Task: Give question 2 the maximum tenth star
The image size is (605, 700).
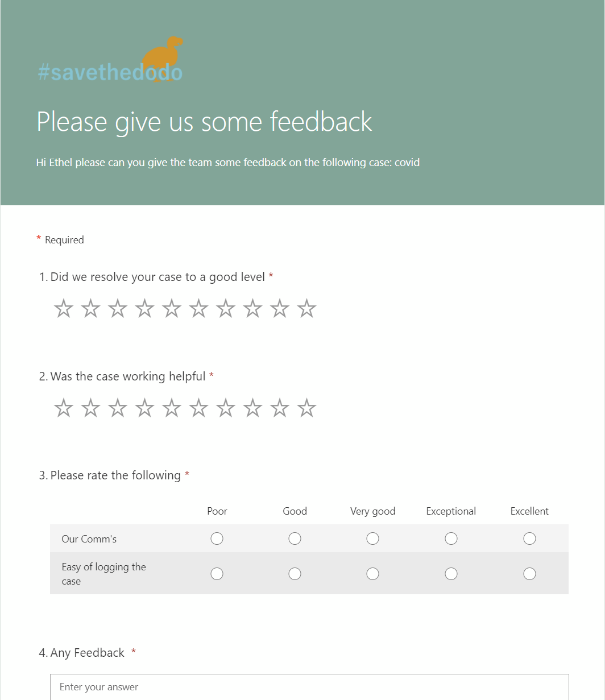Action: 306,408
